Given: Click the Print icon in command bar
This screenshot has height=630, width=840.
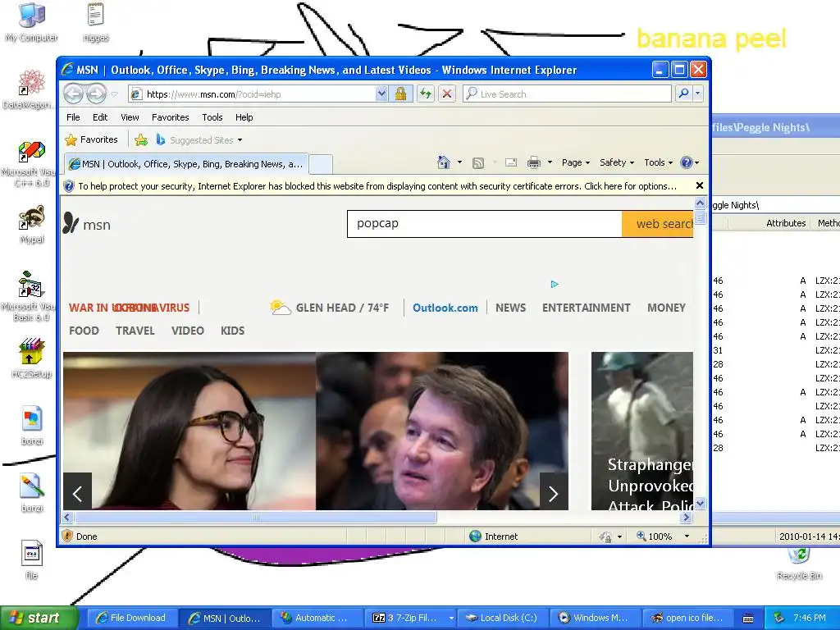Looking at the screenshot, I should click(x=533, y=162).
